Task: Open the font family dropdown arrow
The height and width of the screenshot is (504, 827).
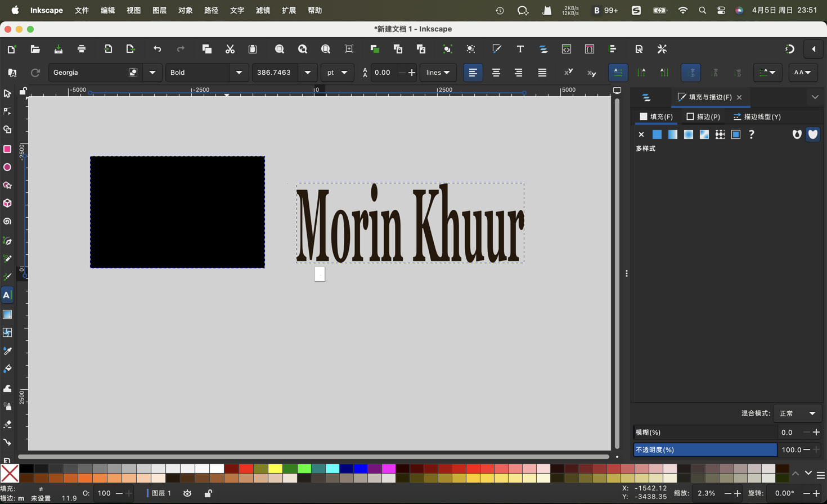Action: click(152, 73)
